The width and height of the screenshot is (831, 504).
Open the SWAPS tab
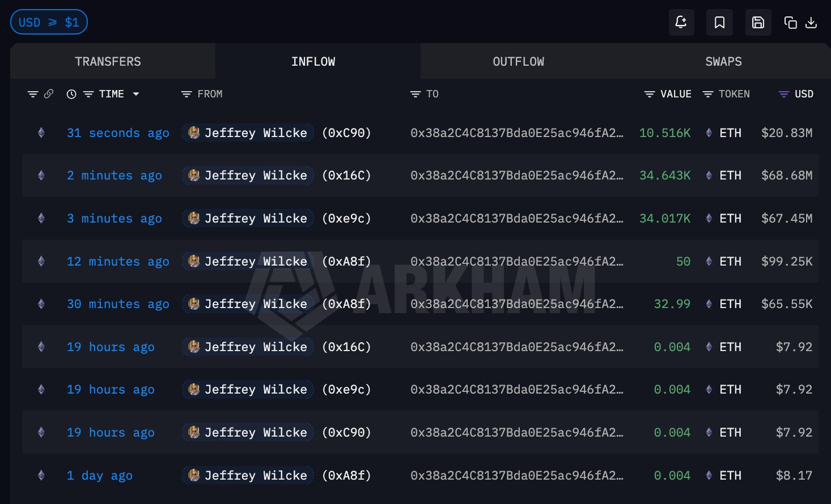[x=723, y=62]
